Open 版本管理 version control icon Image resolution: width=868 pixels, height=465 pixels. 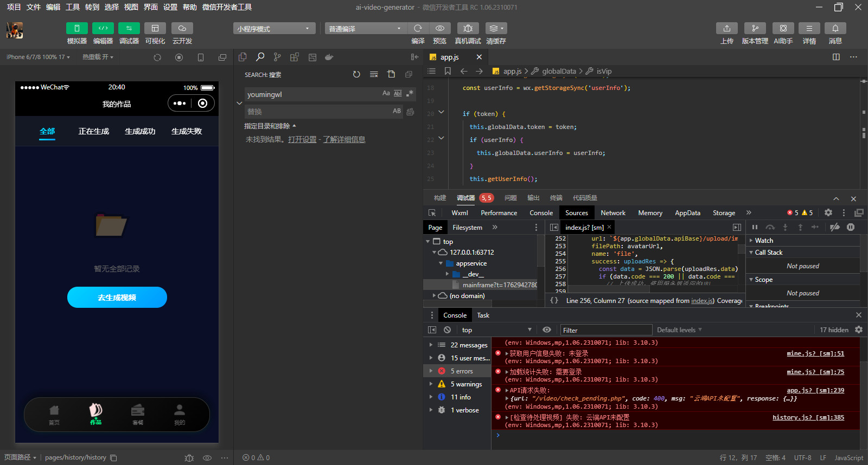coord(755,28)
